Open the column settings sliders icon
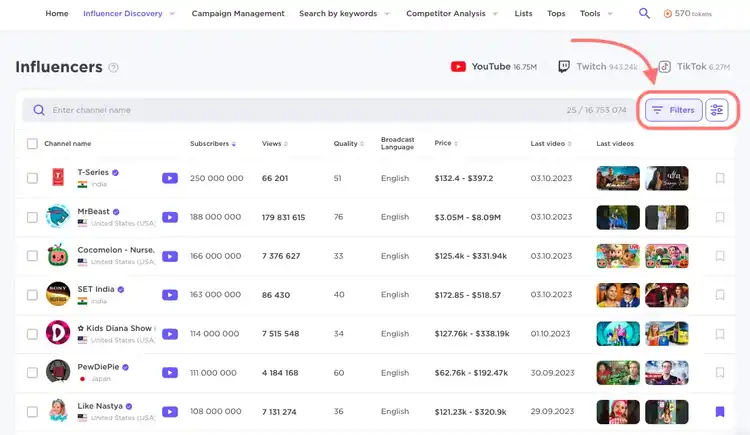This screenshot has width=750, height=435. [x=717, y=110]
